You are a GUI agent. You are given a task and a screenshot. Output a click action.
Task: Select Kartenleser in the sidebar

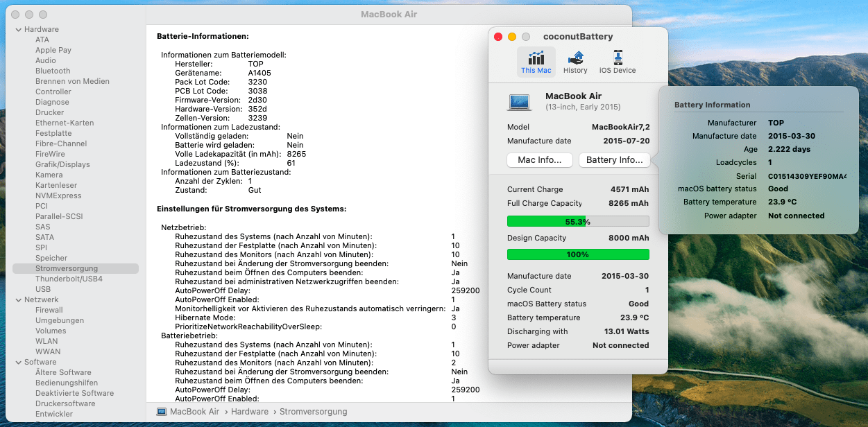56,185
